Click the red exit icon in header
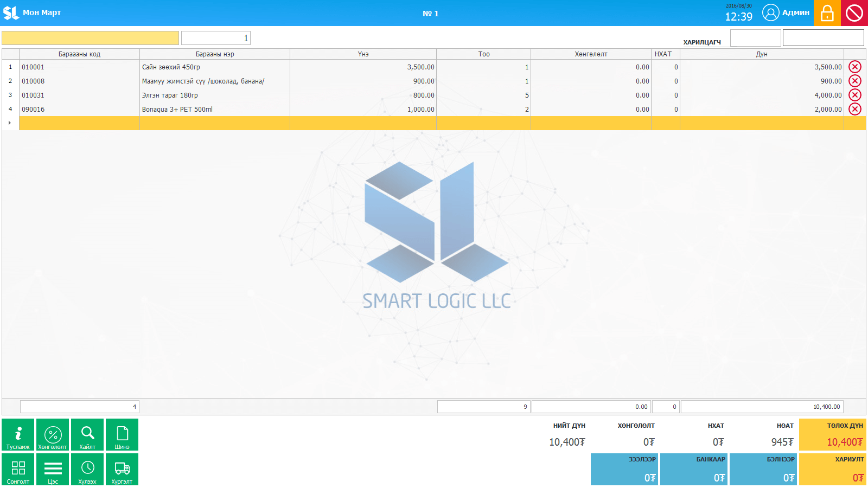 854,13
